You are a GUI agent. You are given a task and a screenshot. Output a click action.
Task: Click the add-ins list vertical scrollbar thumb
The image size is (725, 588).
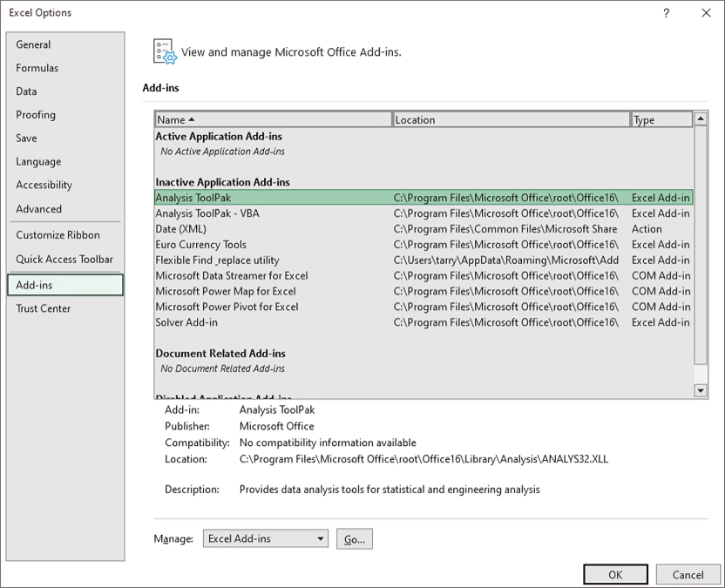pos(701,245)
